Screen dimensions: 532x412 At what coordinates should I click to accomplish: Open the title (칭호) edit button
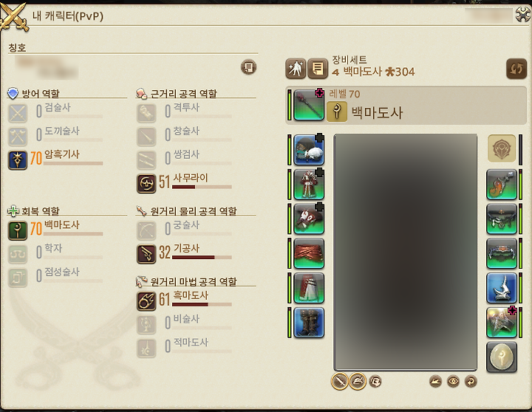click(249, 66)
